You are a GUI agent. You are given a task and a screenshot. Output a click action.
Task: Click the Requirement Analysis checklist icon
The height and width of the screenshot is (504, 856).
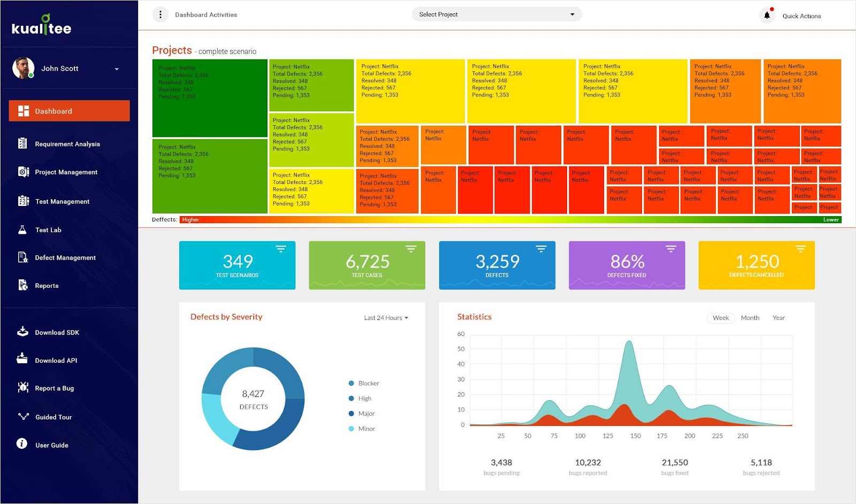pyautogui.click(x=22, y=143)
